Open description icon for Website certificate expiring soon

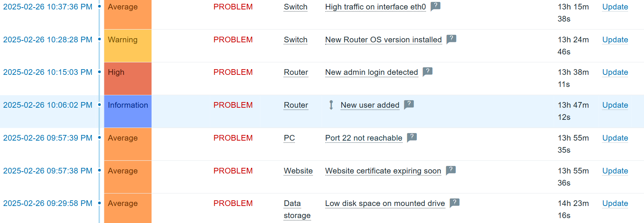click(x=451, y=170)
